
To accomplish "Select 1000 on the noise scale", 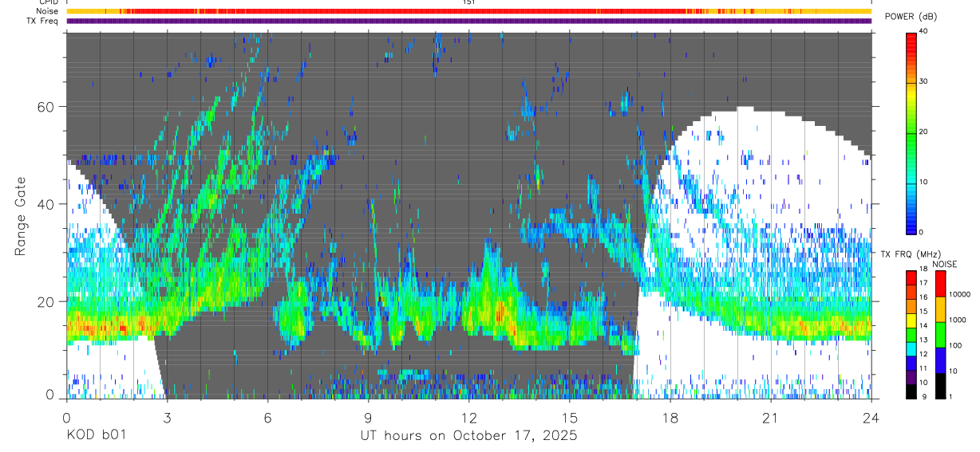I will 958,320.
